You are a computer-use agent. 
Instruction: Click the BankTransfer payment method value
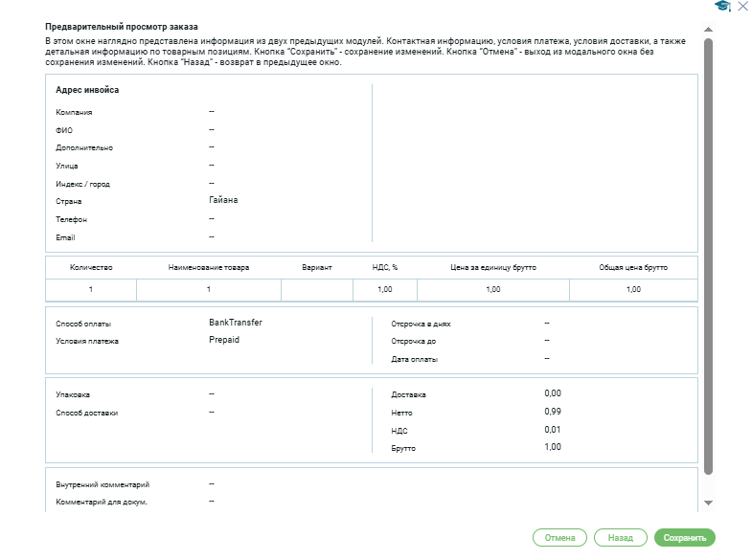[235, 323]
